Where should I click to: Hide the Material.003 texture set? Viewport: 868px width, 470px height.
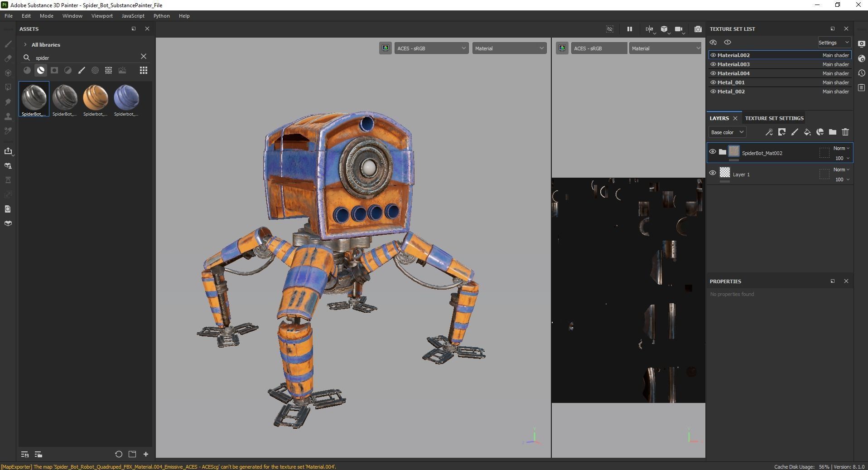coord(713,64)
